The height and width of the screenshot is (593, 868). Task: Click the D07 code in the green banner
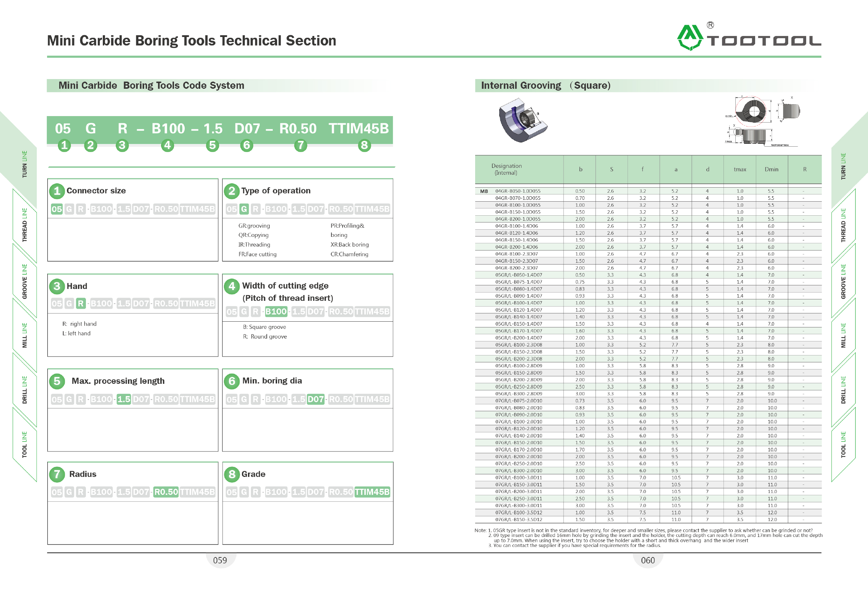tap(247, 128)
